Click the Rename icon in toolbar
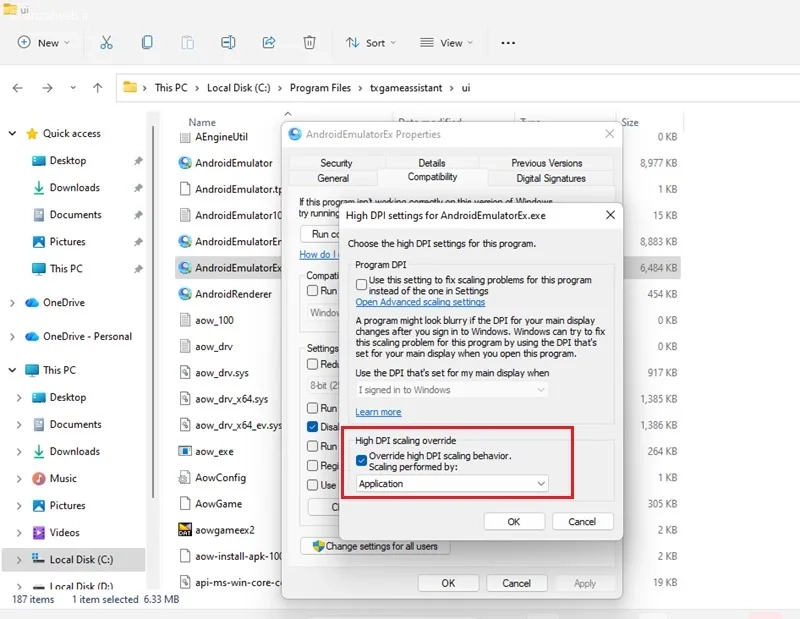The height and width of the screenshot is (619, 800). click(228, 43)
